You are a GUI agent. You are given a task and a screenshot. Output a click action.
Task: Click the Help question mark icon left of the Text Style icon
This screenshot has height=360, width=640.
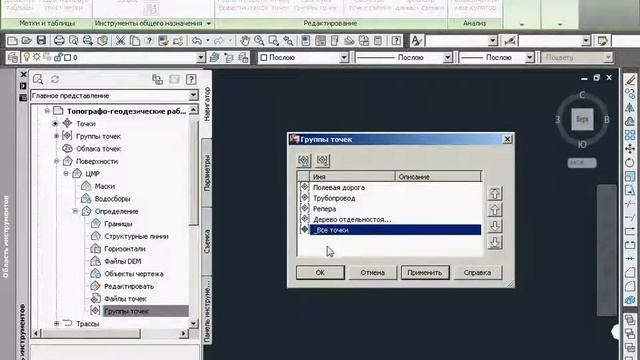(x=396, y=40)
